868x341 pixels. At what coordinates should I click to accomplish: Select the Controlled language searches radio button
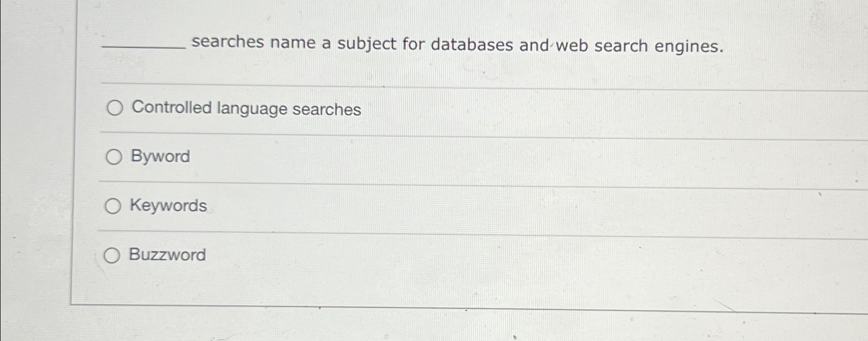point(114,109)
